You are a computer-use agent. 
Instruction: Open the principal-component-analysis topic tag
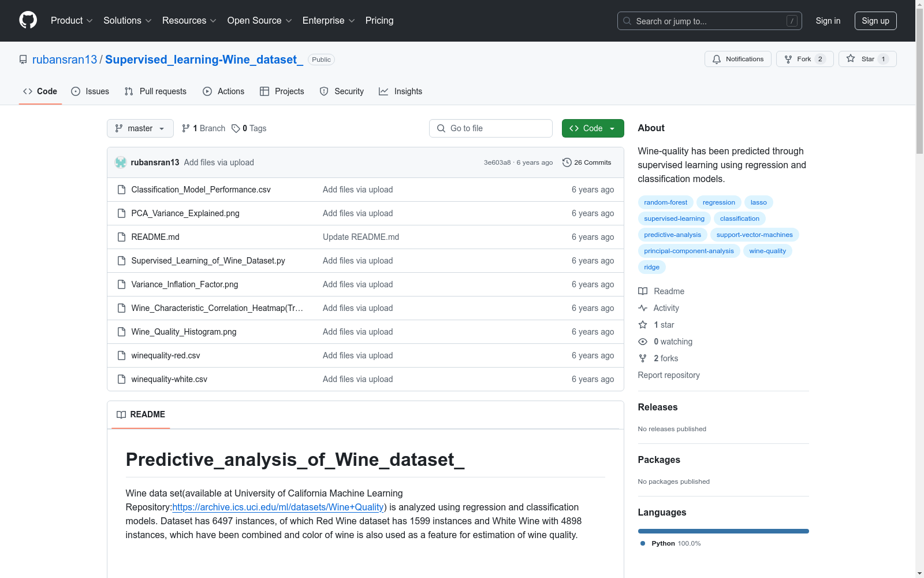pyautogui.click(x=689, y=251)
